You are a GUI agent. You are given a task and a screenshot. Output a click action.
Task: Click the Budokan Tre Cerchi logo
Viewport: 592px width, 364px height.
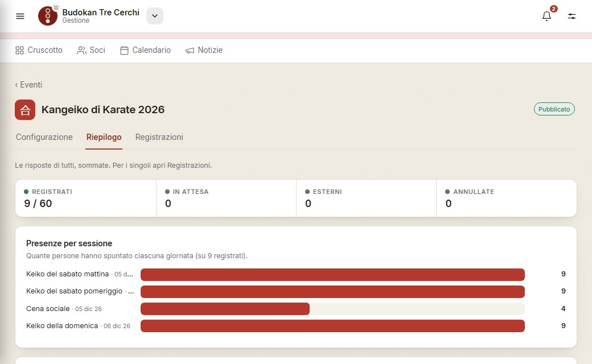point(48,16)
